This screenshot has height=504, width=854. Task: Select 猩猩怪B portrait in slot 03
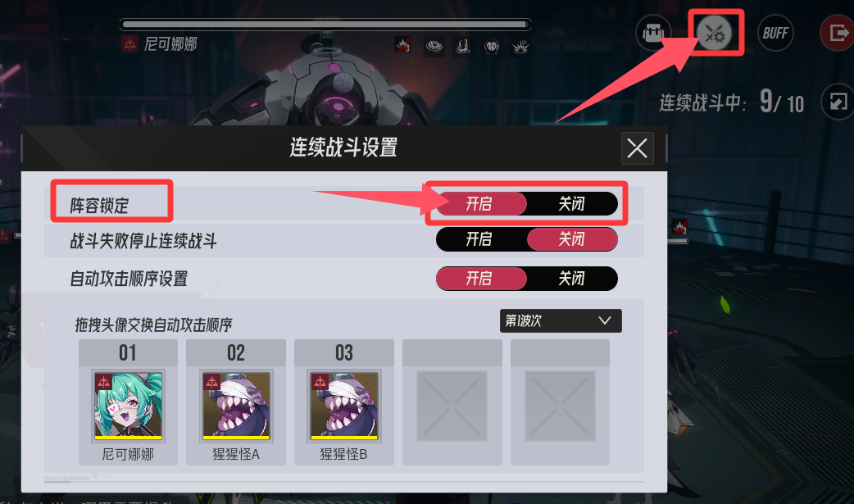tap(343, 406)
